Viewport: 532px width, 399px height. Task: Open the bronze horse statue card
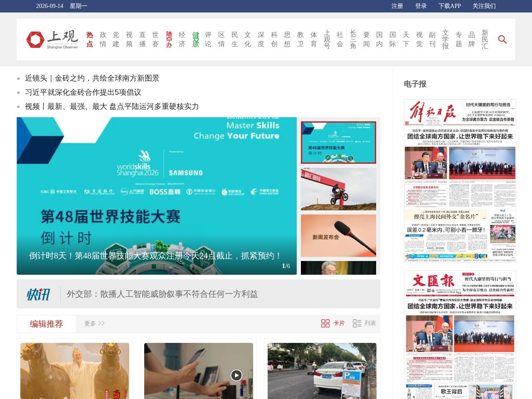[75, 371]
